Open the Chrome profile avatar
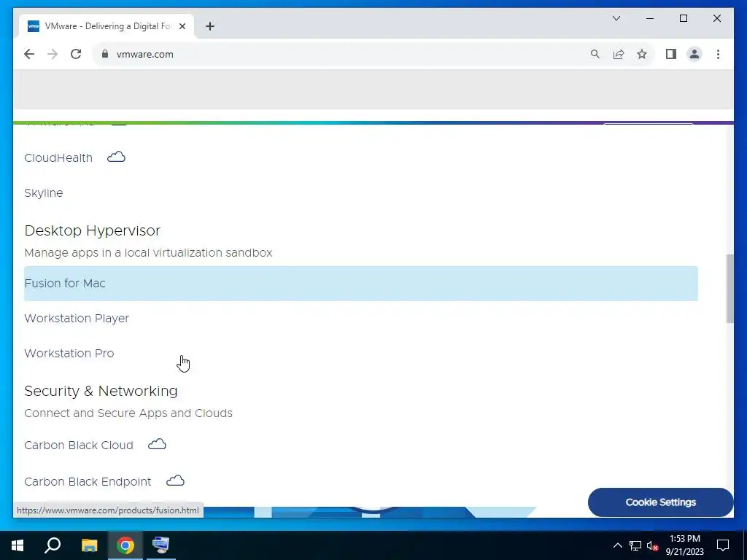Image resolution: width=747 pixels, height=560 pixels. pos(694,54)
